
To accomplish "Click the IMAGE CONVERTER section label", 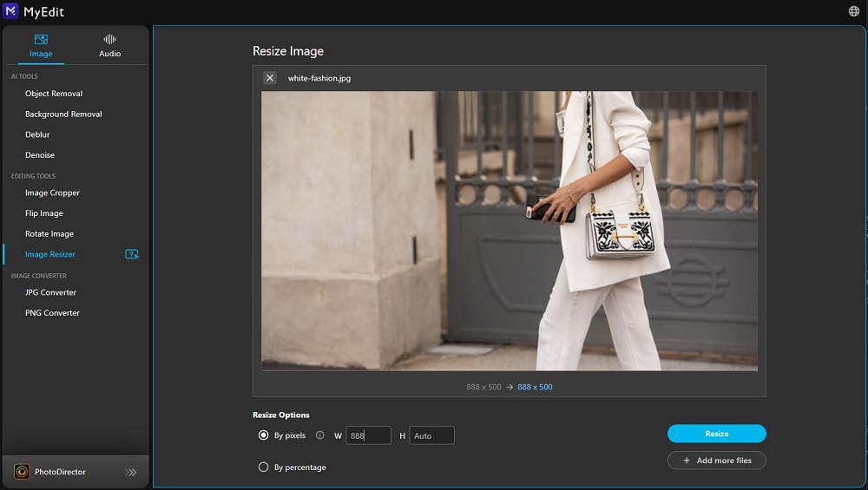I will pos(39,276).
